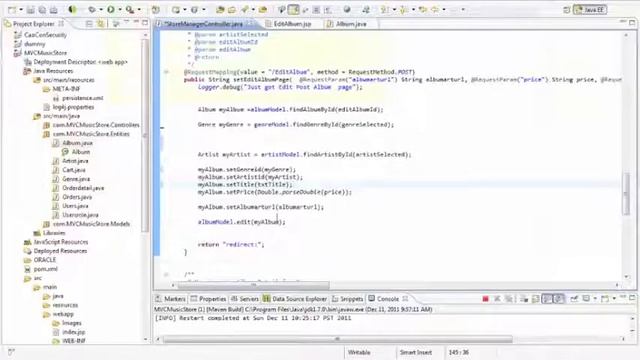Click the Last Edit Location icon
This screenshot has height=360, width=640.
coord(423,10)
